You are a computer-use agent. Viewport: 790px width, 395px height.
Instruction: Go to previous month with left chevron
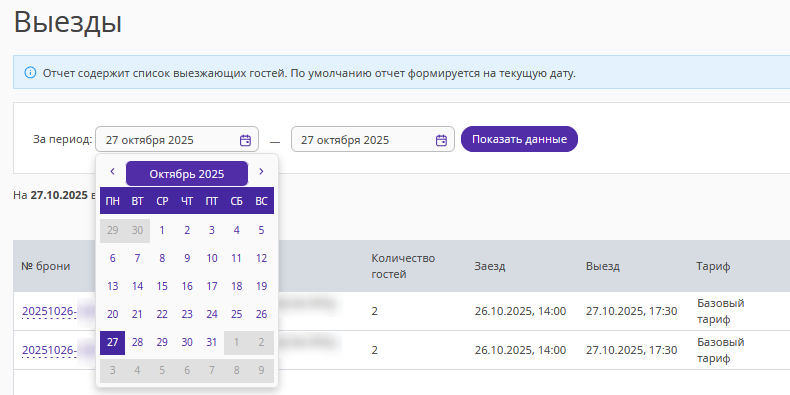pyautogui.click(x=112, y=171)
